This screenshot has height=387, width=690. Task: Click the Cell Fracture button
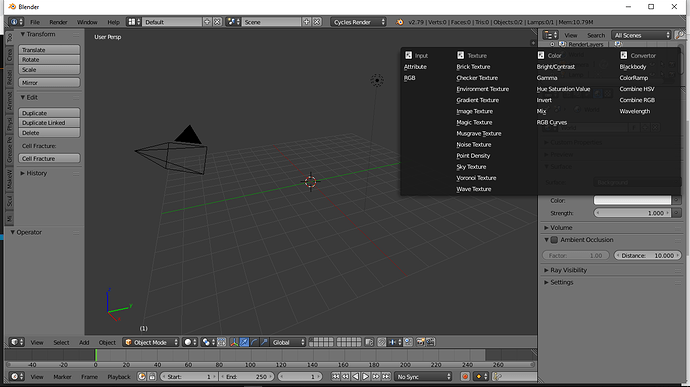[49, 158]
